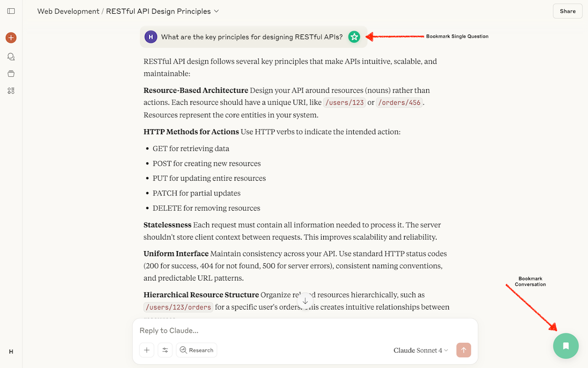Open search and tools settings icon
The width and height of the screenshot is (588, 368).
pos(165,350)
